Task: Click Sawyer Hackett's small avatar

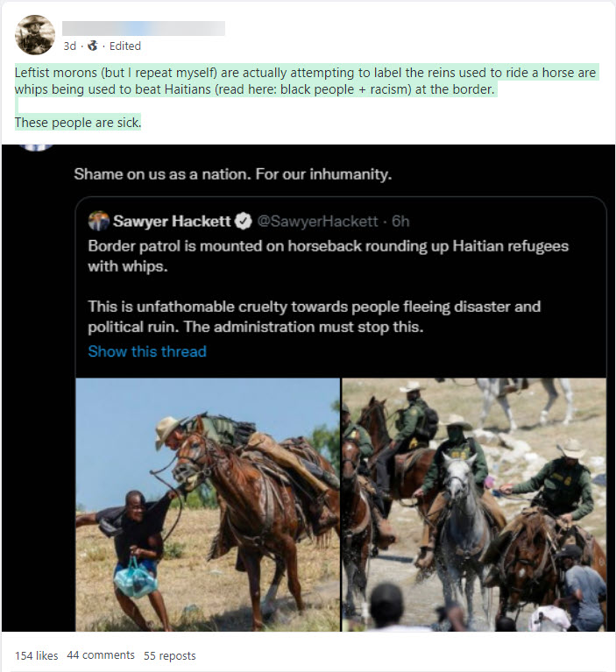Action: pyautogui.click(x=99, y=221)
